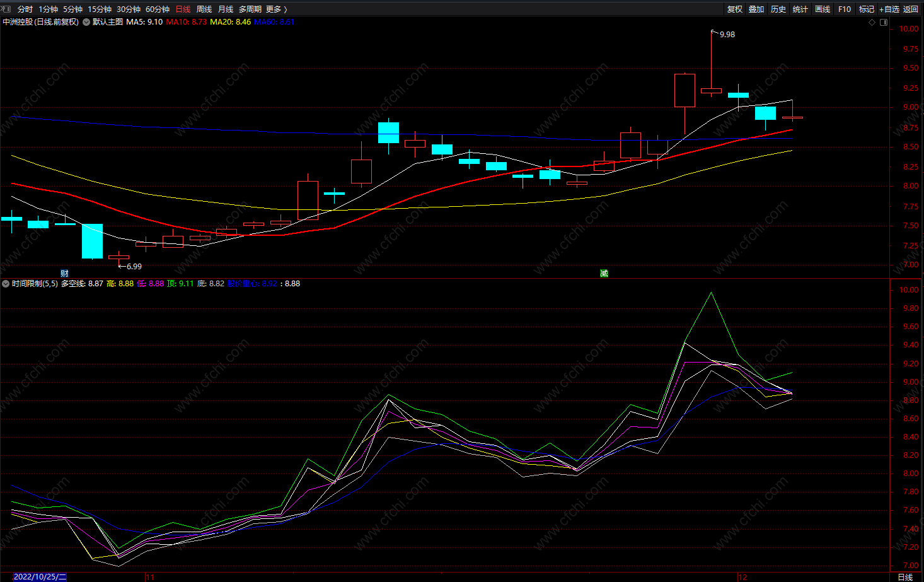Toggle the side panel icon near price axis
This screenshot has width=924, height=582.
pyautogui.click(x=884, y=22)
